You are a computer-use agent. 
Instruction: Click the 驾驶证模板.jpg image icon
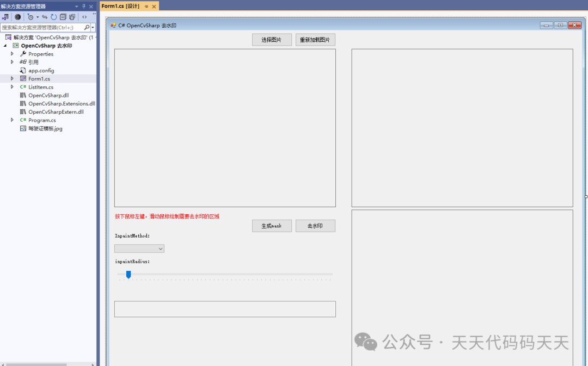23,128
